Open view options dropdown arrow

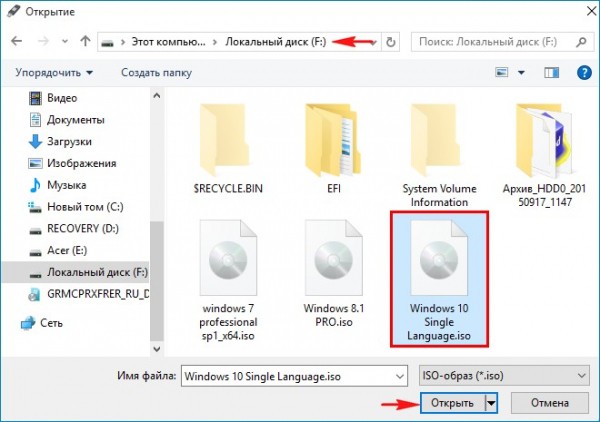click(521, 72)
